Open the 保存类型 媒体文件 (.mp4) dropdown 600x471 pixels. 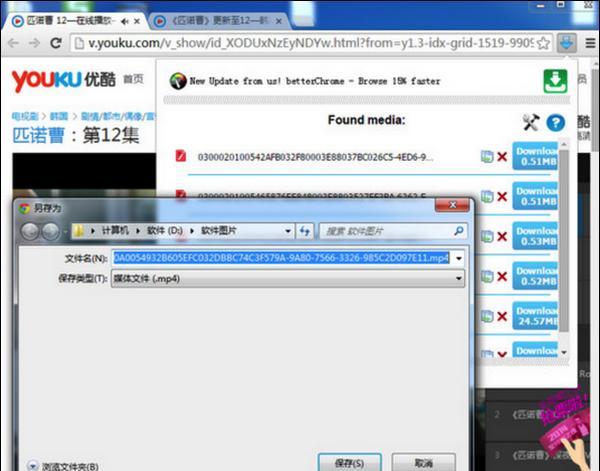click(x=288, y=279)
